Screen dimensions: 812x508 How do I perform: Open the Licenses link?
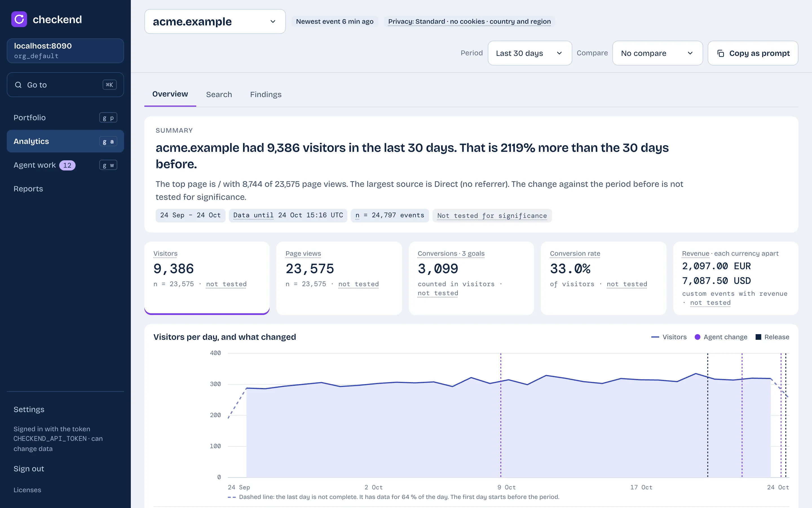27,490
